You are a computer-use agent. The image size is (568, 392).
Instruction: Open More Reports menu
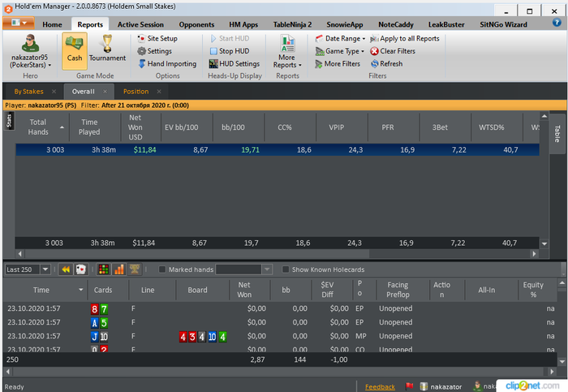(x=287, y=51)
